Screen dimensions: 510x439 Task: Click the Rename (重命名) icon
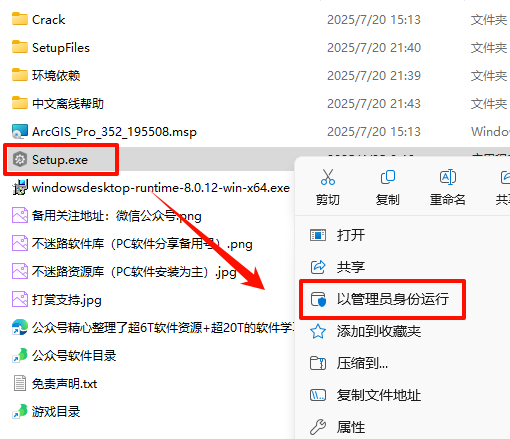click(x=448, y=177)
